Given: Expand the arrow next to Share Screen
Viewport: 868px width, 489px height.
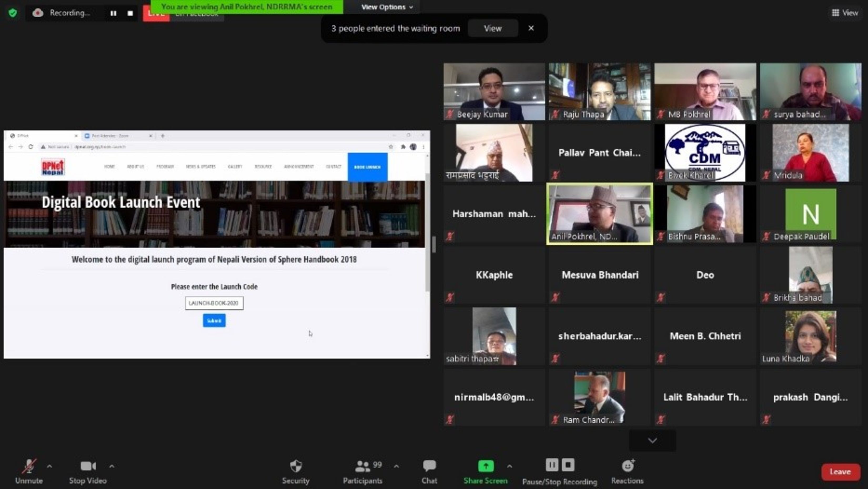Looking at the screenshot, I should [509, 466].
